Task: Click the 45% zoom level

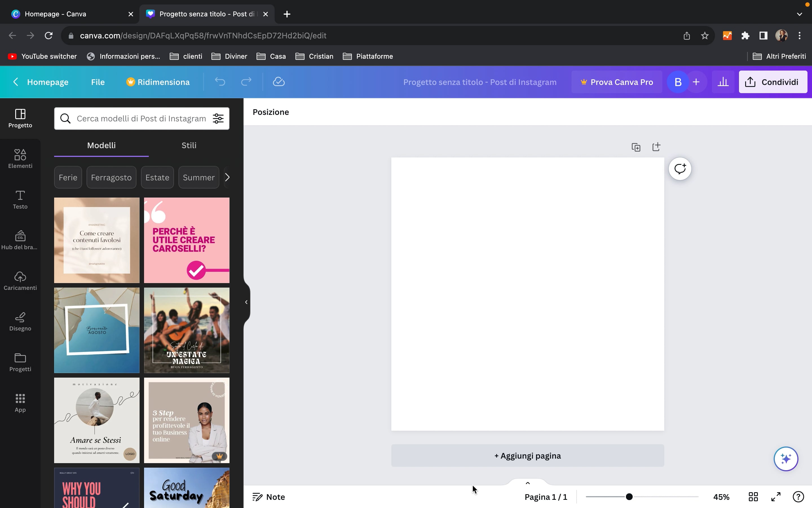Action: (721, 497)
